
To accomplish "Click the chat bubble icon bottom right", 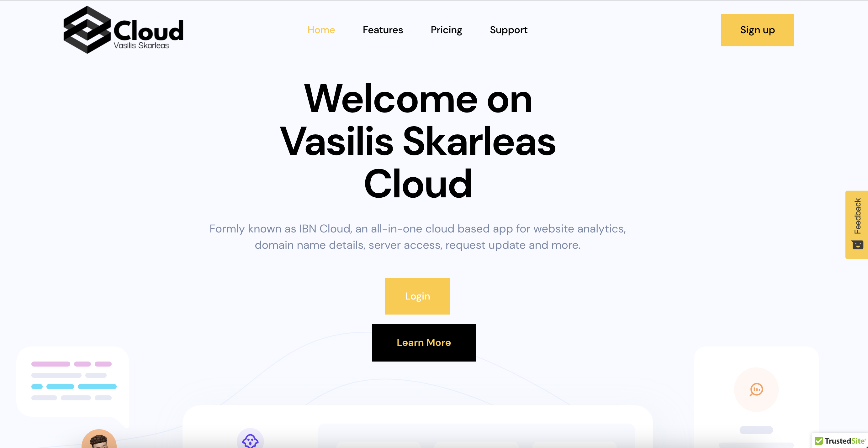I will 756,389.
